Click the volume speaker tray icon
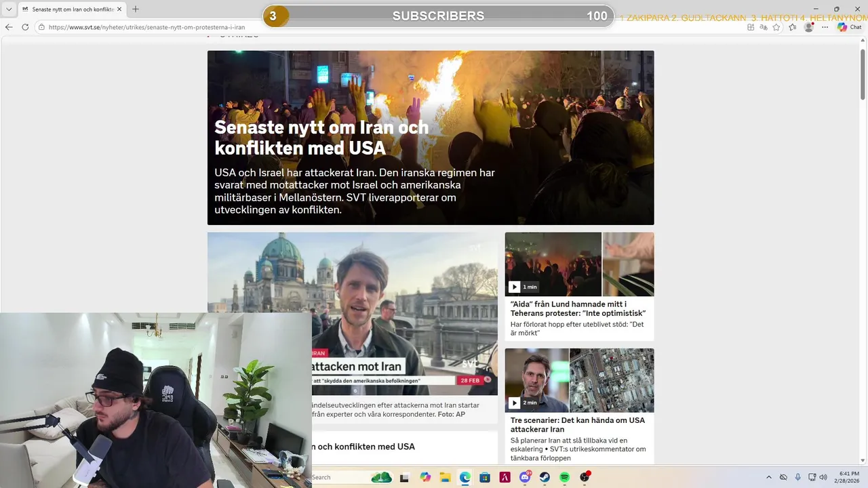This screenshot has height=488, width=868. tap(823, 477)
